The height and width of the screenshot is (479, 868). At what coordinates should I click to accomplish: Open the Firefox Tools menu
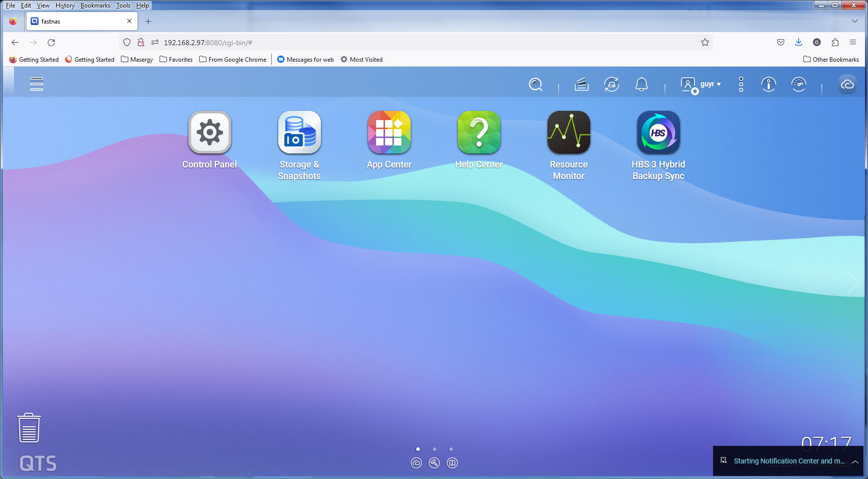click(123, 6)
